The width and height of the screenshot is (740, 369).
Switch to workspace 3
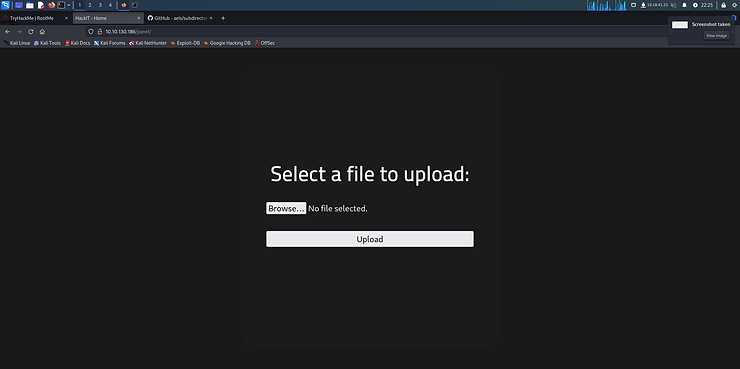click(100, 5)
